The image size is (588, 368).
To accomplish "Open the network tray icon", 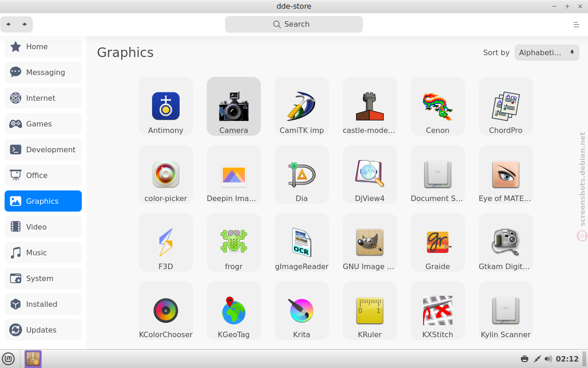I will (x=537, y=359).
